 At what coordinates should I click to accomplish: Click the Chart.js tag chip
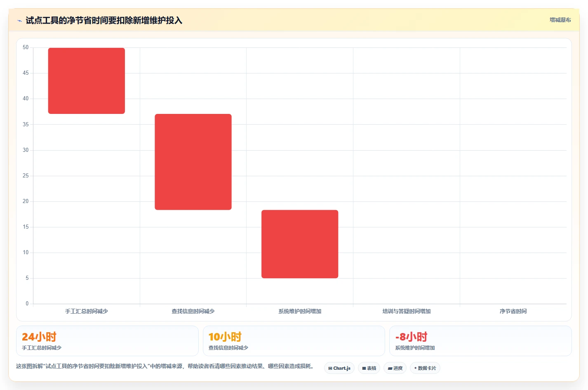pyautogui.click(x=339, y=368)
